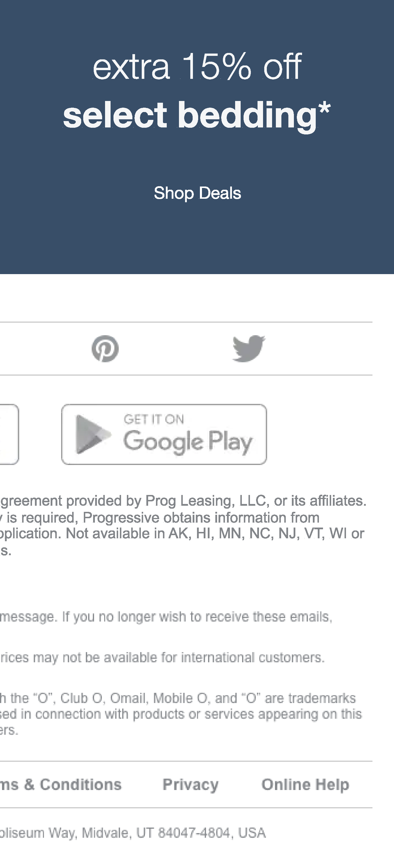Go to Online Help in the footer
The image size is (394, 868).
pyautogui.click(x=305, y=785)
